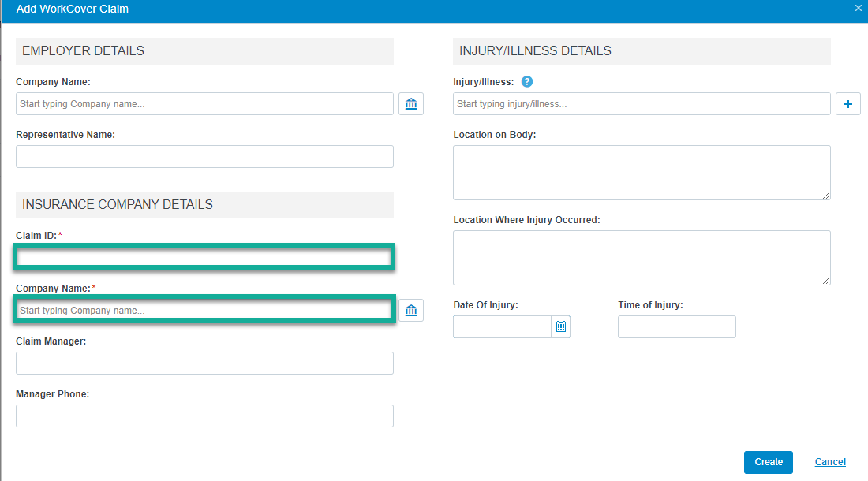Image resolution: width=868 pixels, height=481 pixels.
Task: Click the Manager Phone field
Action: [x=205, y=416]
